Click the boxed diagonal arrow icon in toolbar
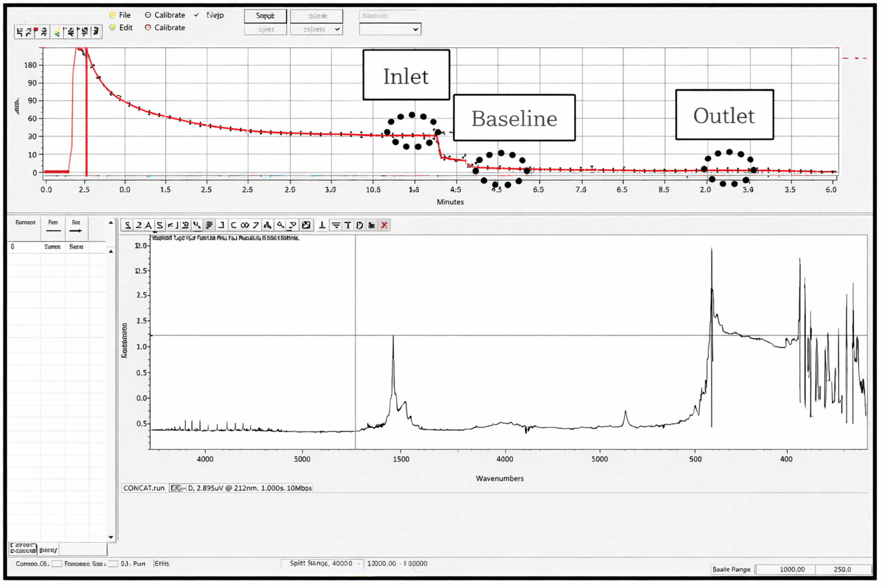Image resolution: width=882 pixels, height=588 pixels. (306, 225)
